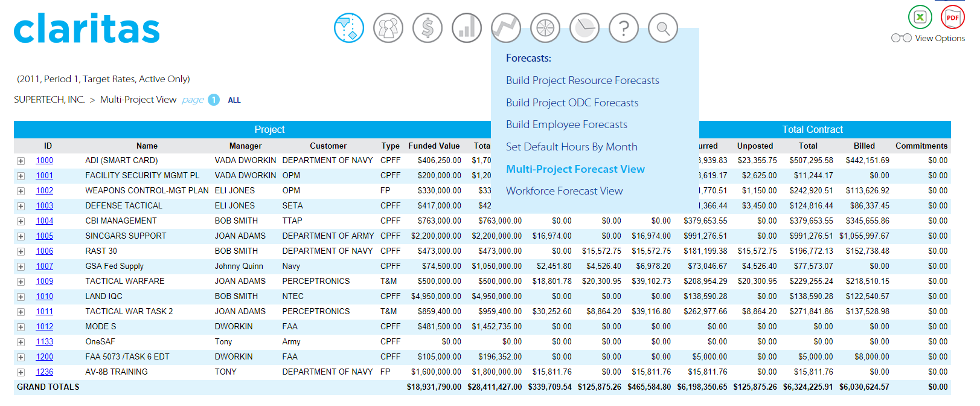Open the clock time icon

[584, 28]
